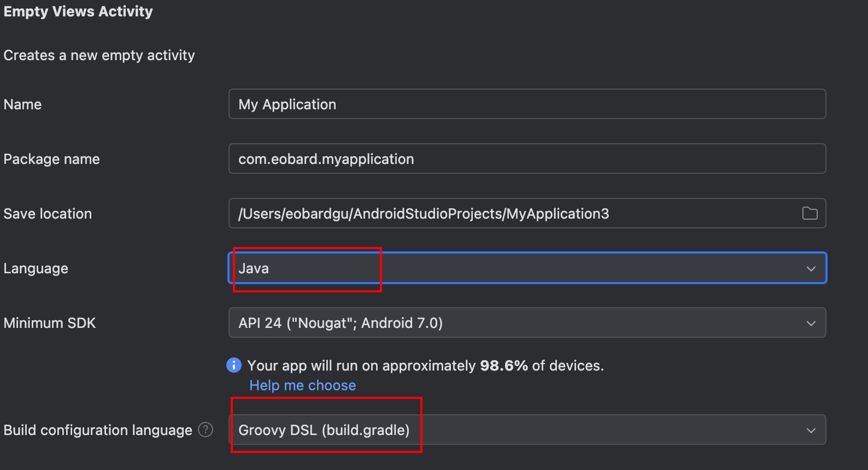
Task: Click the 'Minimum SDK' label
Action: 49,323
